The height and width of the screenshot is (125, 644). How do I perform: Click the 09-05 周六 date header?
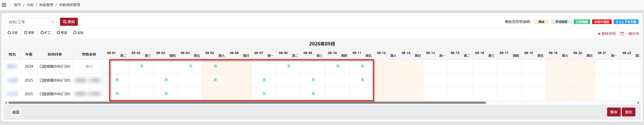[x=215, y=54]
